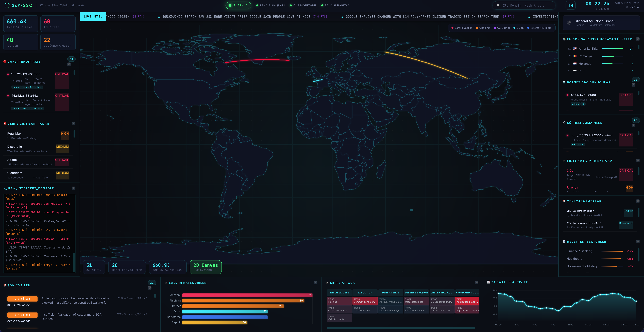The height and width of the screenshot is (332, 644).
Task: Click the LIVE INTEL ticker label
Action: pos(93,16)
